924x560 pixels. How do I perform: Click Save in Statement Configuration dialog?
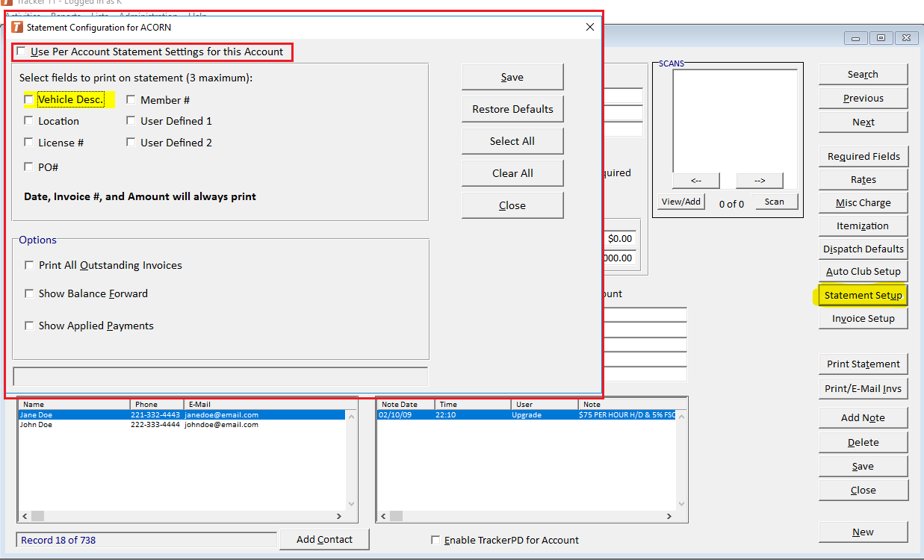[512, 77]
